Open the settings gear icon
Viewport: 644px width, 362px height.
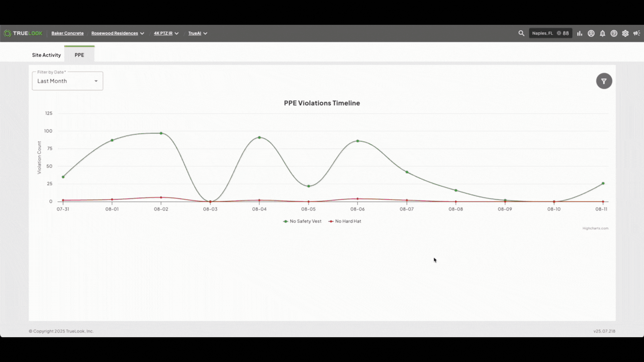pos(625,33)
